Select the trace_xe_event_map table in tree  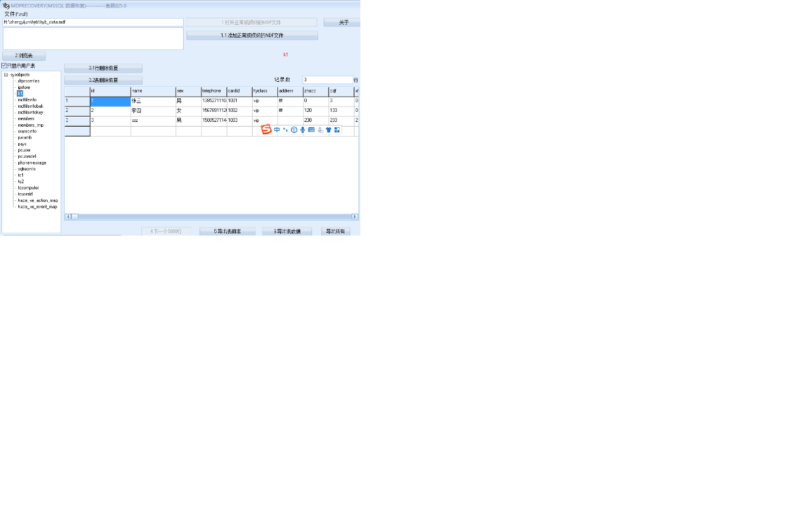tap(38, 207)
